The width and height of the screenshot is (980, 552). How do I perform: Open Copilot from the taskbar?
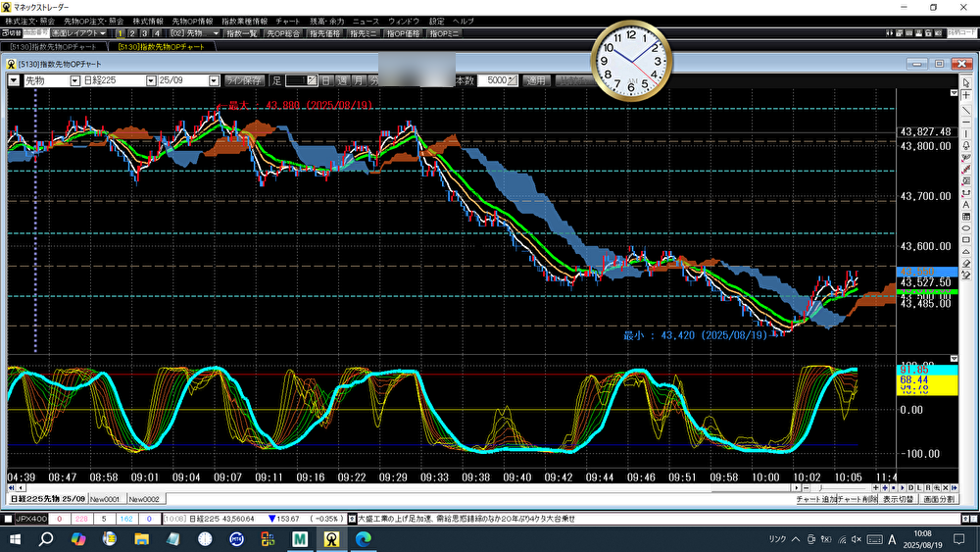[77, 539]
